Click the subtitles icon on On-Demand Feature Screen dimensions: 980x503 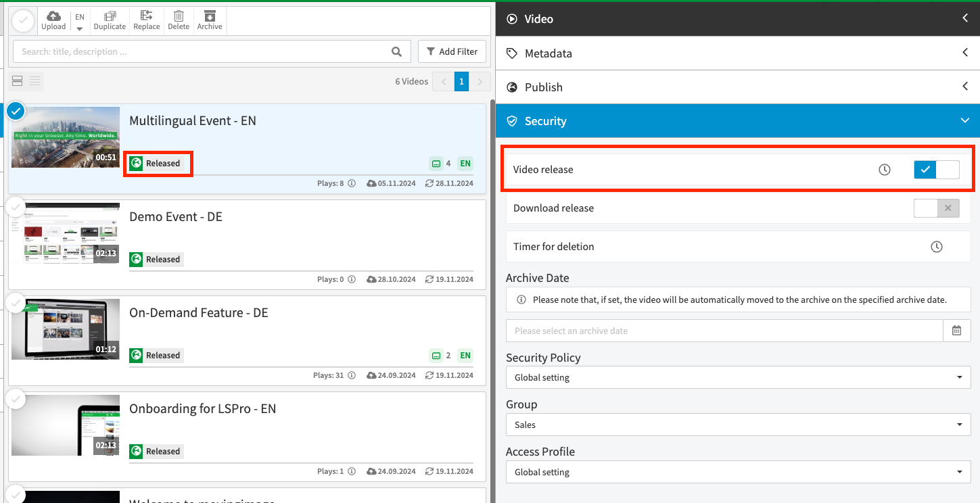coord(436,355)
